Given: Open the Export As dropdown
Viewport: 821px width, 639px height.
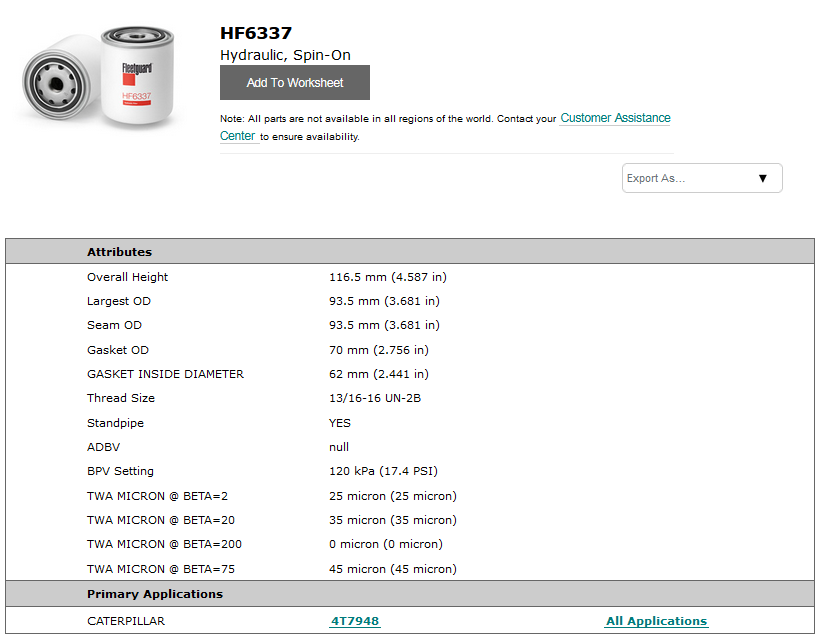Looking at the screenshot, I should click(700, 177).
